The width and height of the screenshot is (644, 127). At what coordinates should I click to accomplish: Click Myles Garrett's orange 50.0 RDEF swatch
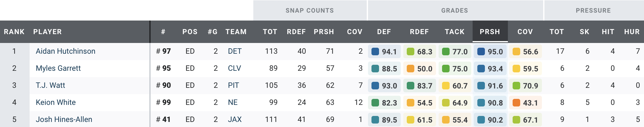[411, 69]
